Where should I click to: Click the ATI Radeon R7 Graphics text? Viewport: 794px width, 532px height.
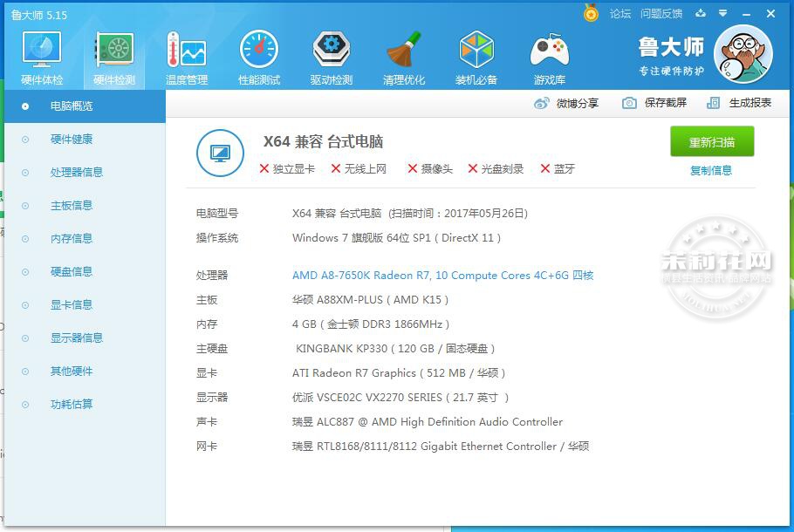click(x=399, y=373)
